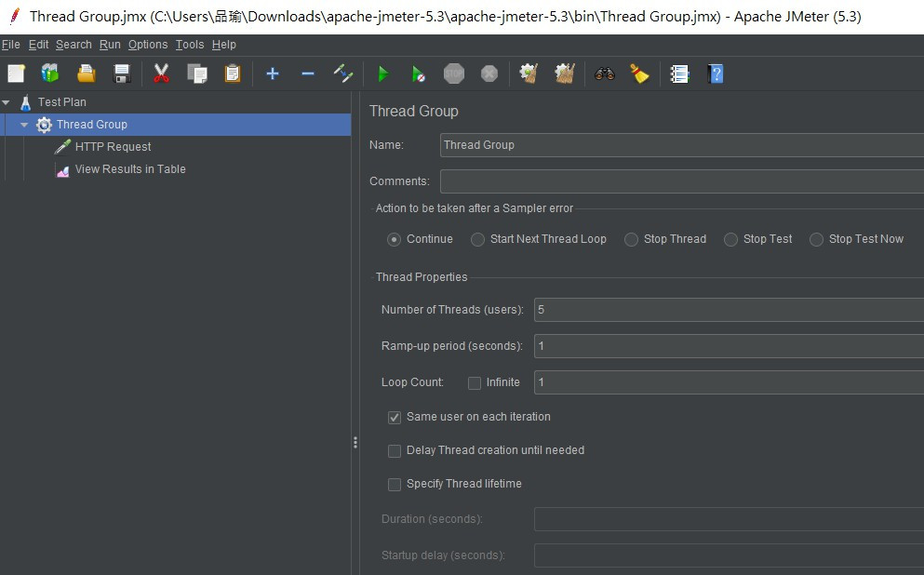Save the test plan with floppy icon

click(122, 74)
